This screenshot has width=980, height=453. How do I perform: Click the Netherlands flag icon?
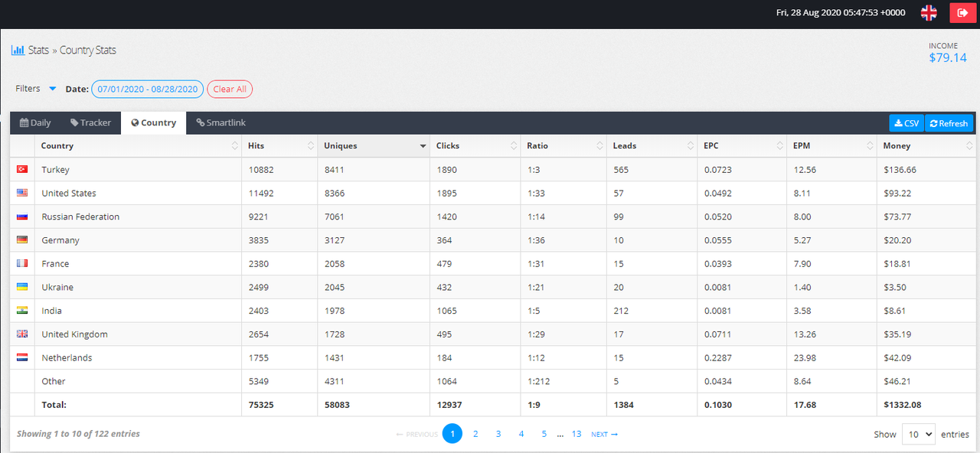[x=22, y=357]
